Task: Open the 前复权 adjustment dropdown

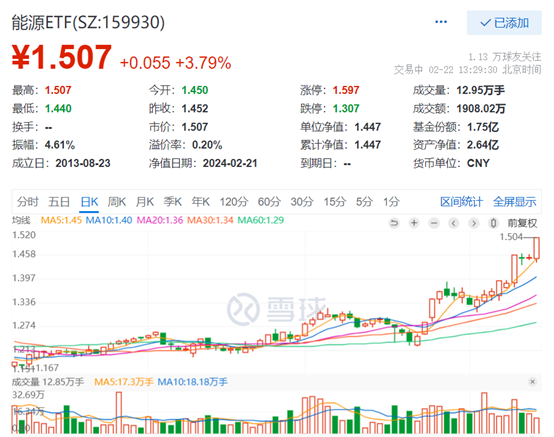Action: pos(522,223)
